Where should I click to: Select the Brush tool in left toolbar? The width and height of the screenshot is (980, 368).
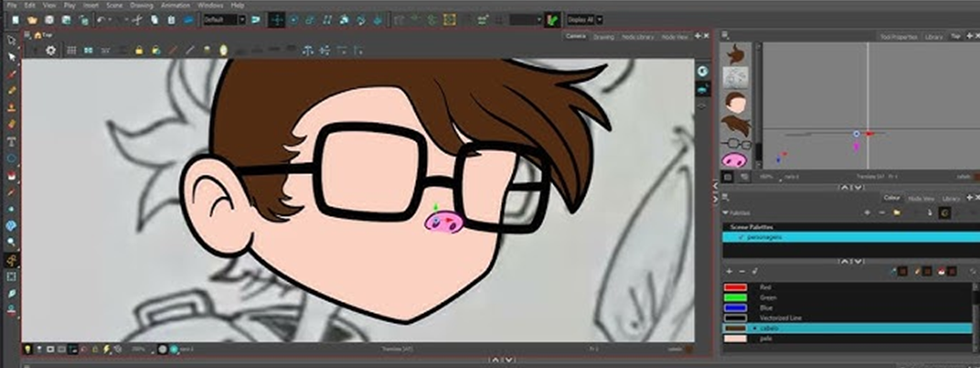(11, 74)
